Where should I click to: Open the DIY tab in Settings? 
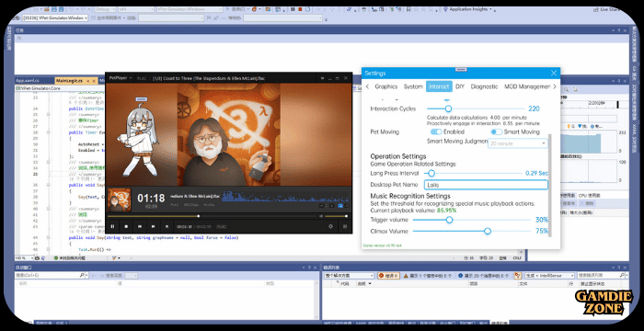click(x=460, y=86)
